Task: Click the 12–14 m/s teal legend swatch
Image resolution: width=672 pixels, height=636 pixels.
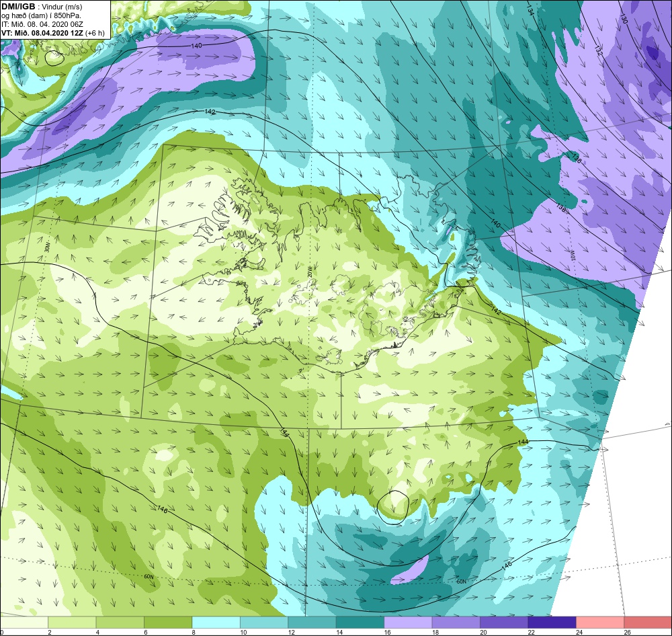Action: point(312,622)
